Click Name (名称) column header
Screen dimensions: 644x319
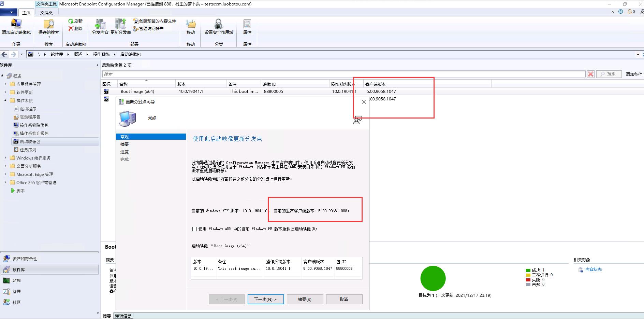pos(147,84)
